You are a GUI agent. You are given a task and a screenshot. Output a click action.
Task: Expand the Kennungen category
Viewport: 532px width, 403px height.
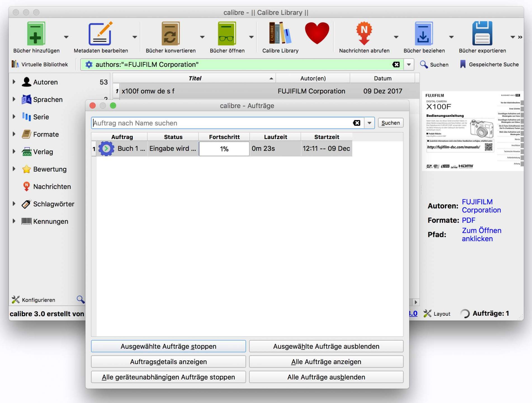(x=14, y=221)
